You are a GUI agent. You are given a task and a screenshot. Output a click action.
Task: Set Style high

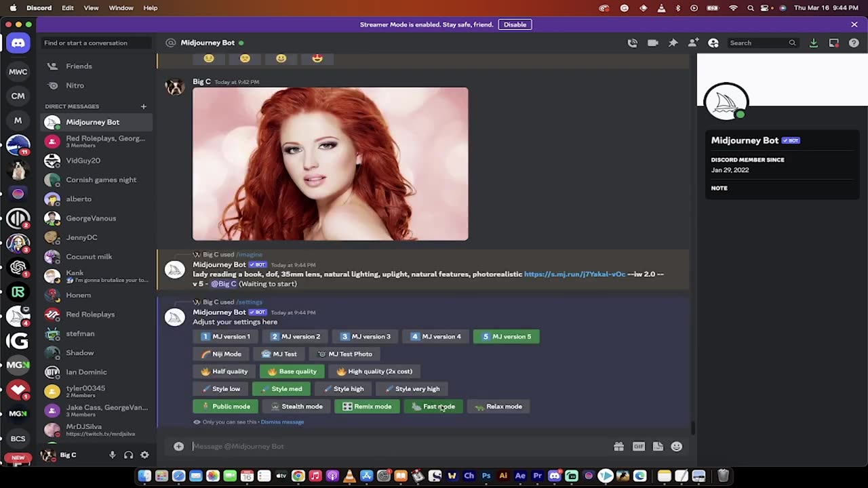pyautogui.click(x=343, y=389)
